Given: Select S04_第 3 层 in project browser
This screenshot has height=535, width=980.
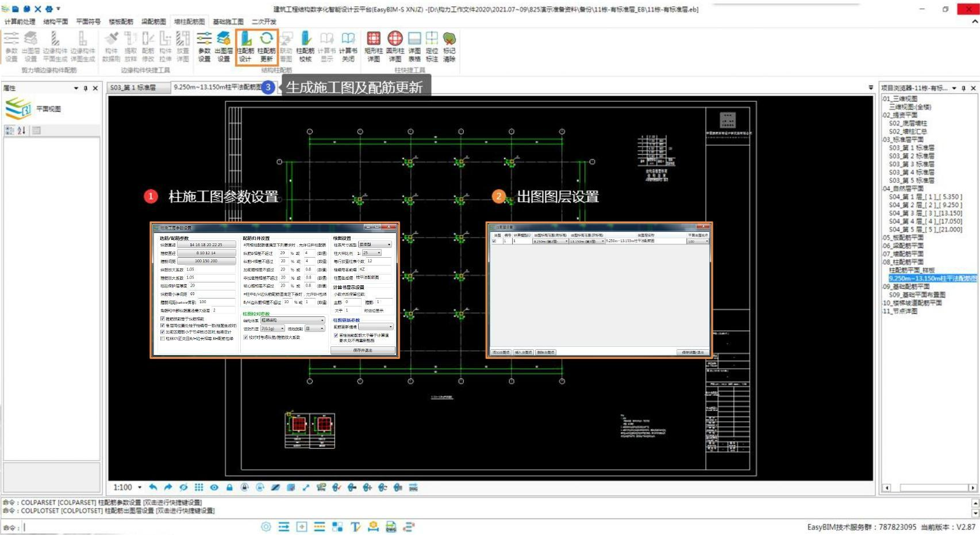Looking at the screenshot, I should [x=925, y=213].
